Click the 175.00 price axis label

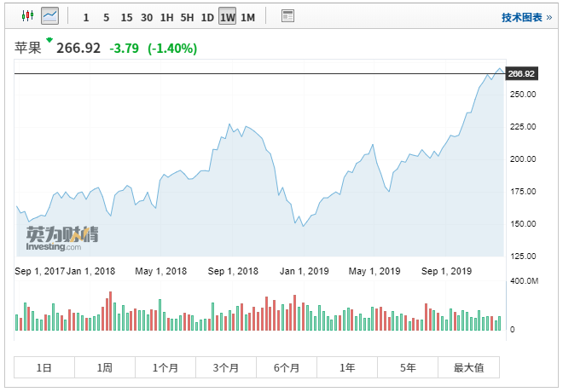click(523, 192)
